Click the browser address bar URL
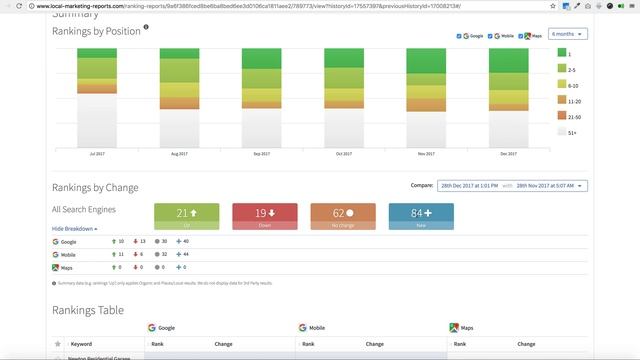The height and width of the screenshot is (360, 640). (249, 6)
